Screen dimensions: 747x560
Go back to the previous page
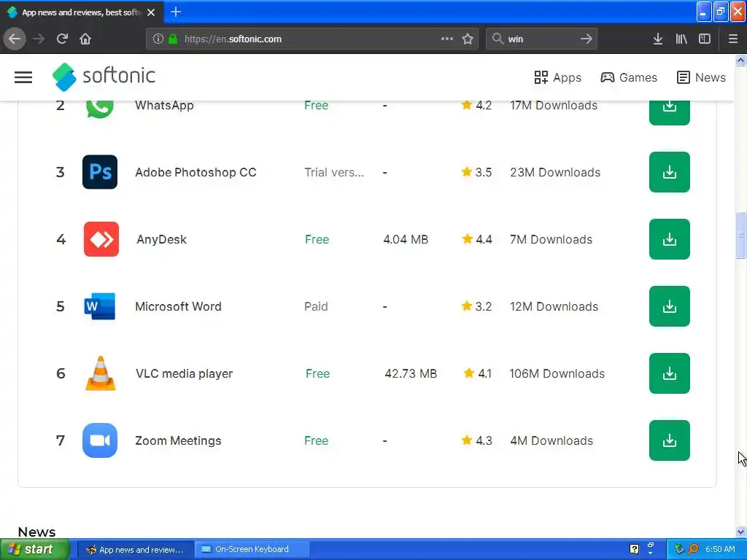pos(15,39)
